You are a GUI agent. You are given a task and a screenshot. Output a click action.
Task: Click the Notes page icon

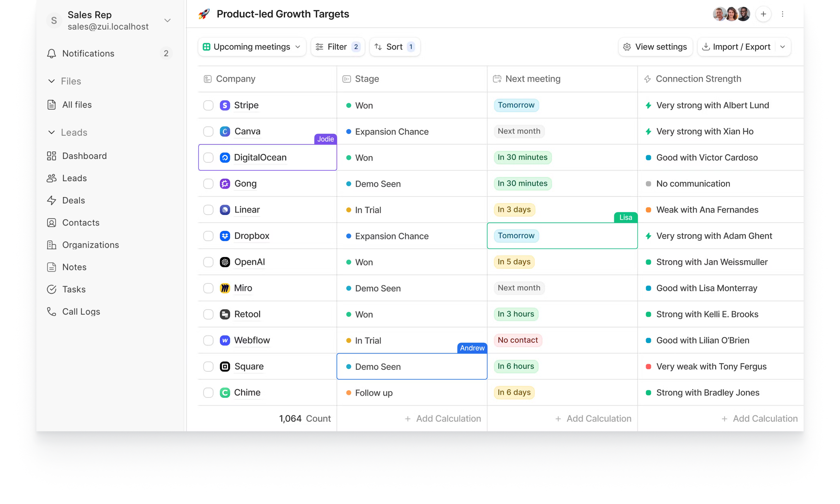point(51,267)
